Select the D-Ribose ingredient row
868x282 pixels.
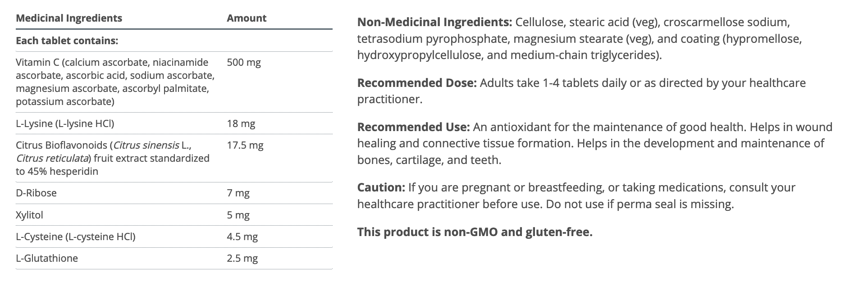point(36,193)
